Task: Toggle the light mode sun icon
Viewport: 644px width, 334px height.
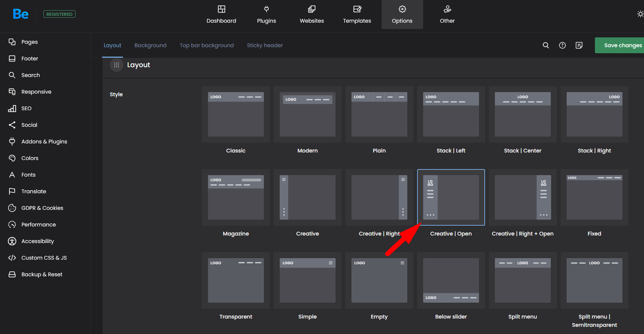Action: coord(640,14)
